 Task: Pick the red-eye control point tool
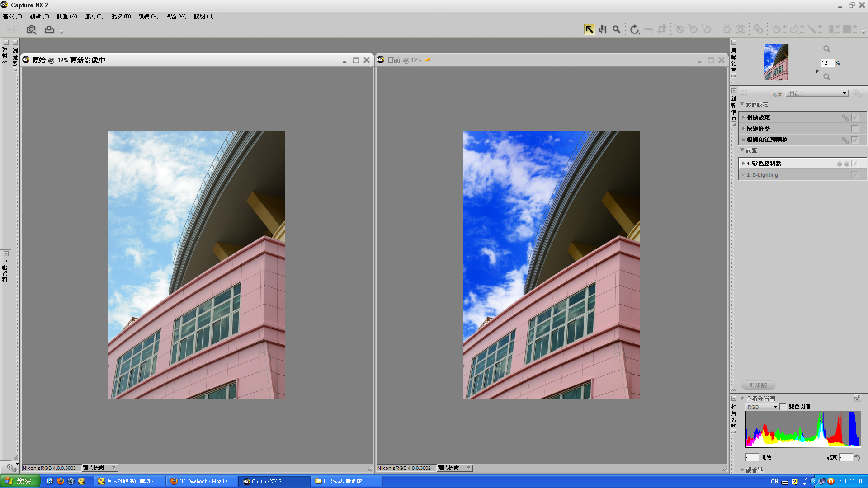(x=740, y=29)
